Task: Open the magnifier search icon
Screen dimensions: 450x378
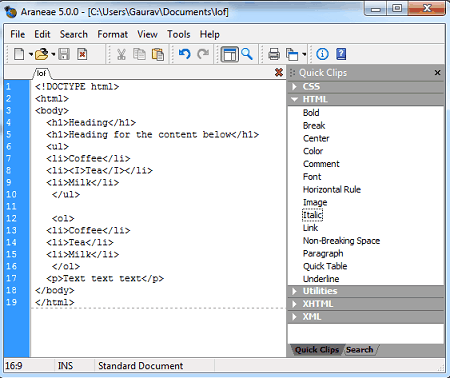Action: click(247, 54)
